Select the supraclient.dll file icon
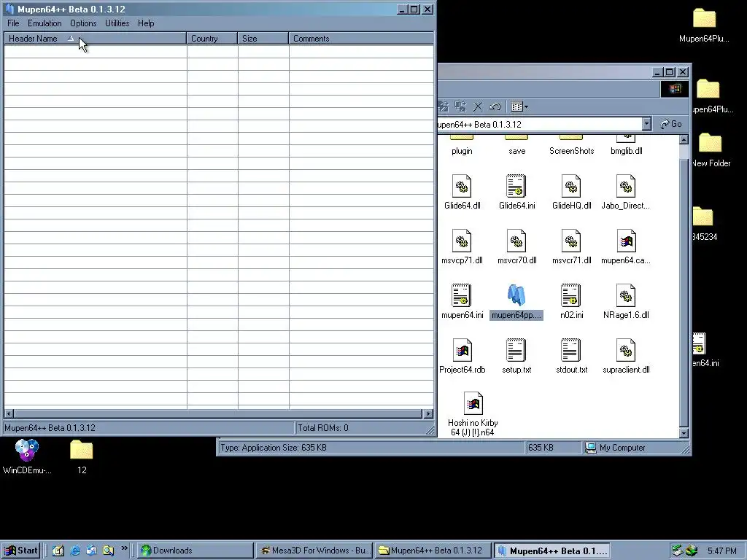747x560 pixels. (x=625, y=351)
